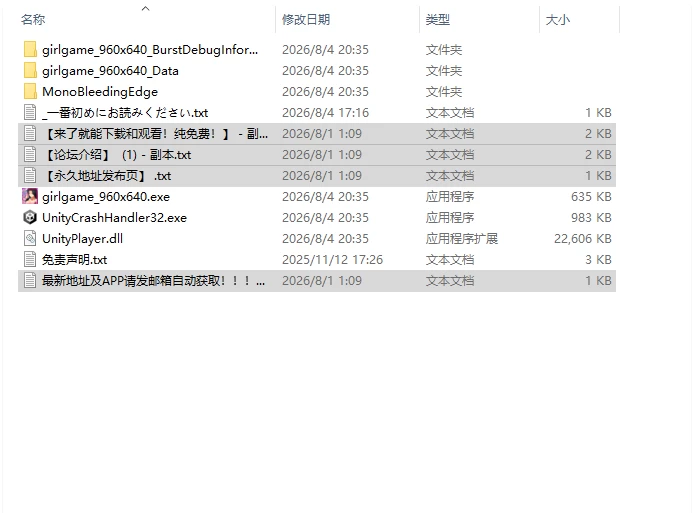Click the girlgame_960x640_BurstDebugInfor folder icon
Image resolution: width=695 pixels, height=513 pixels.
(30, 50)
